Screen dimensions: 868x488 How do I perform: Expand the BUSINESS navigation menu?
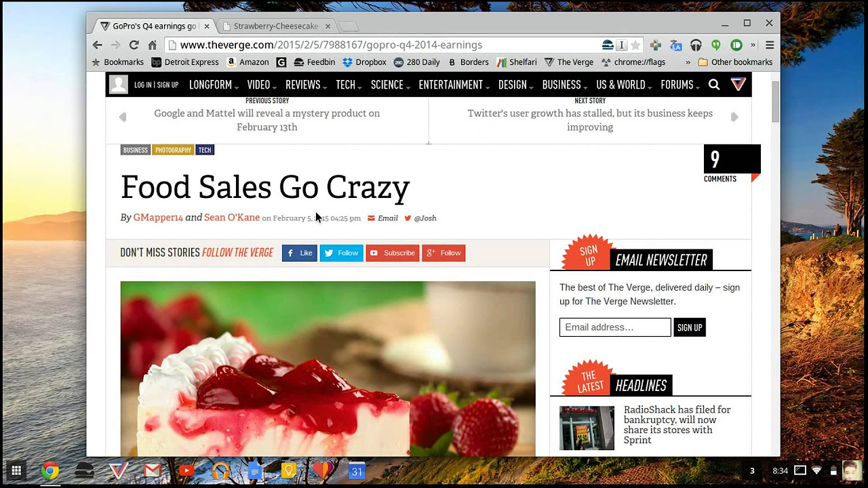565,85
